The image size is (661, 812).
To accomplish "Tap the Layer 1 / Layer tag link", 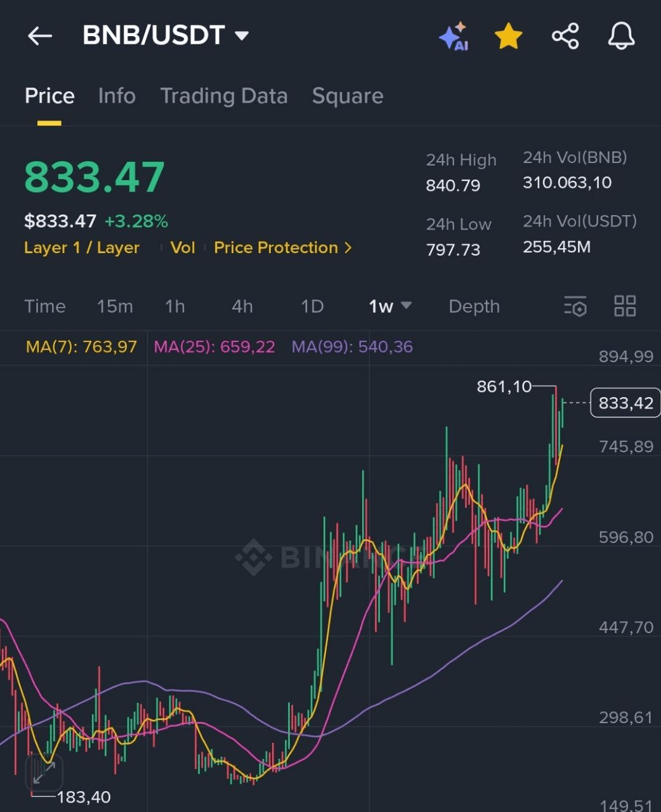I will 82,247.
